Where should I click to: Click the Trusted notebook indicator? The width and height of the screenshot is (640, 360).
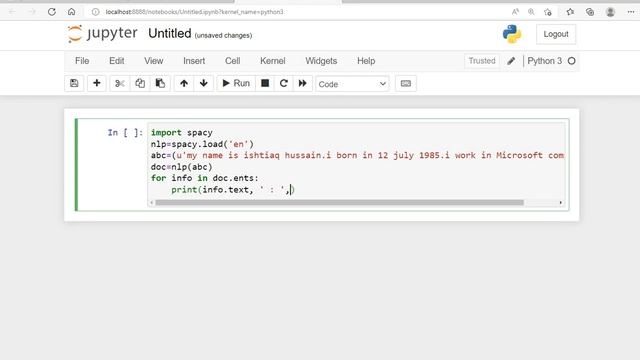[482, 61]
